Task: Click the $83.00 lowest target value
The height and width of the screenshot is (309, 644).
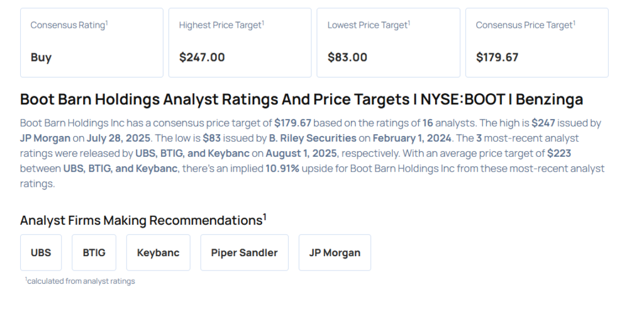Action: (347, 57)
